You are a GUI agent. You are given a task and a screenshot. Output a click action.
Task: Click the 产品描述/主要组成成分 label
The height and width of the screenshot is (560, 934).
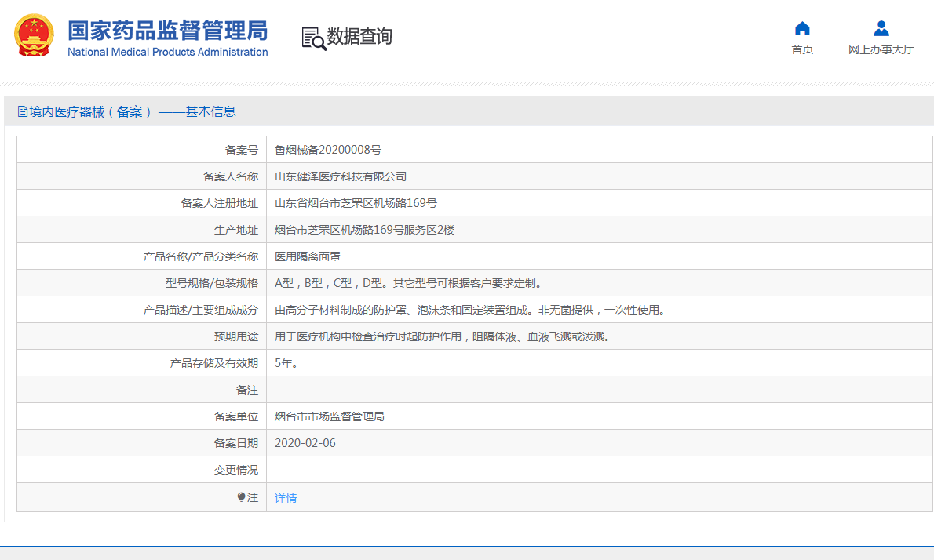click(x=201, y=310)
